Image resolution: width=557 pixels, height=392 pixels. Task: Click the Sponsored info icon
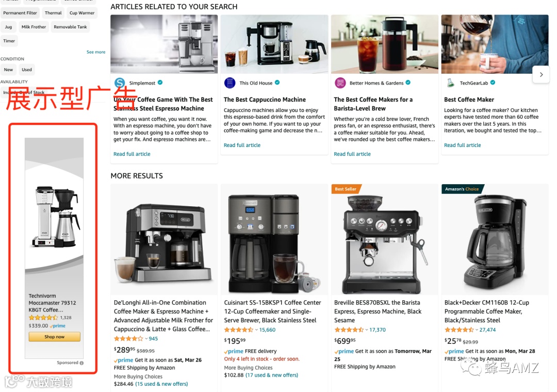pos(81,363)
